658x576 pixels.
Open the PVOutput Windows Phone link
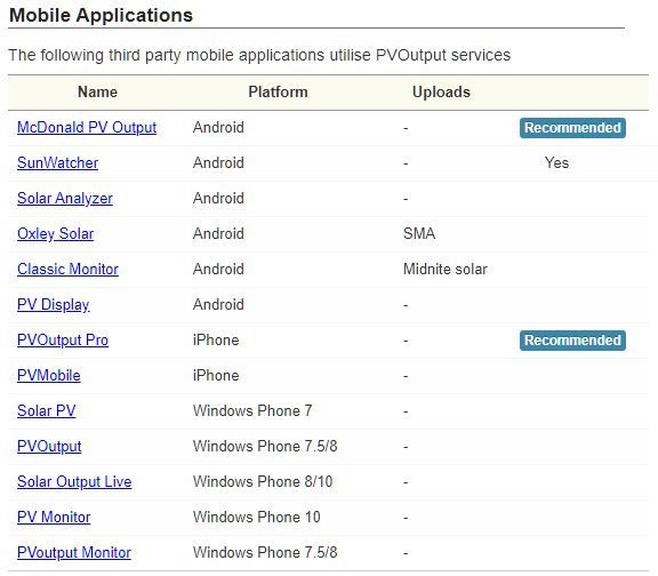pyautogui.click(x=49, y=446)
